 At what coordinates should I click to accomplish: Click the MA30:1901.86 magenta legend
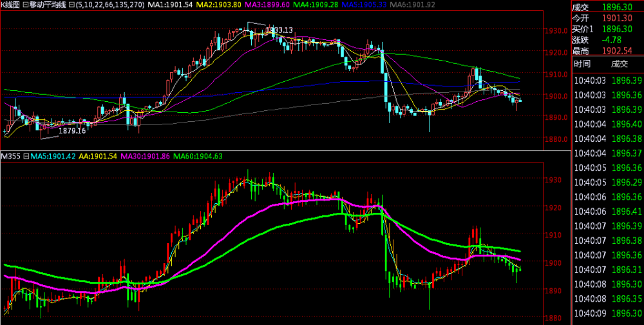click(148, 156)
